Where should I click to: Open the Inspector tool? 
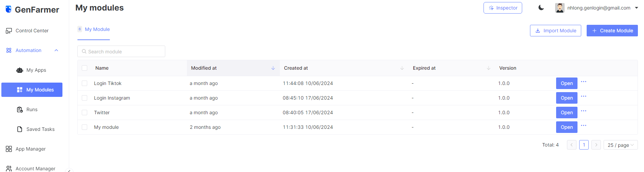(503, 8)
